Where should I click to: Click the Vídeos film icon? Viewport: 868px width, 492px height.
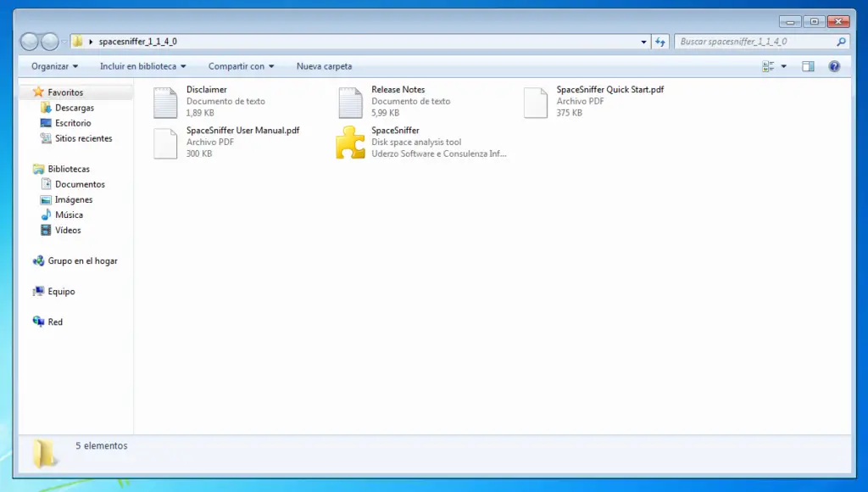coord(46,230)
